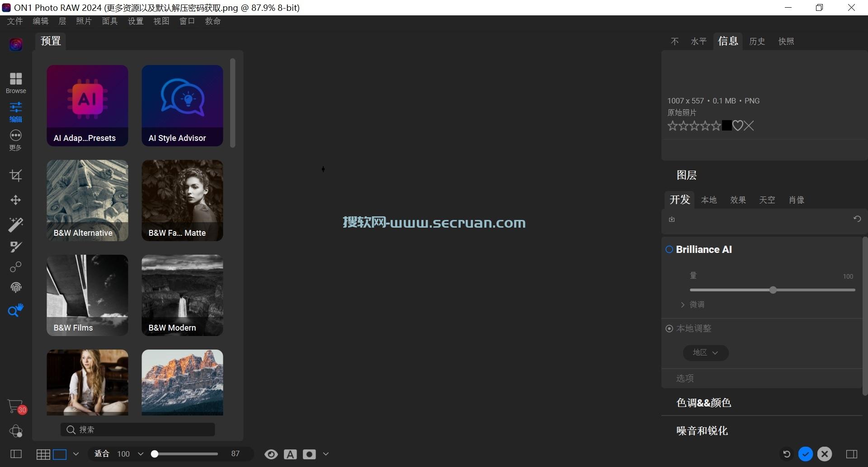
Task: Click the 适合 fit zoom button
Action: tap(102, 454)
